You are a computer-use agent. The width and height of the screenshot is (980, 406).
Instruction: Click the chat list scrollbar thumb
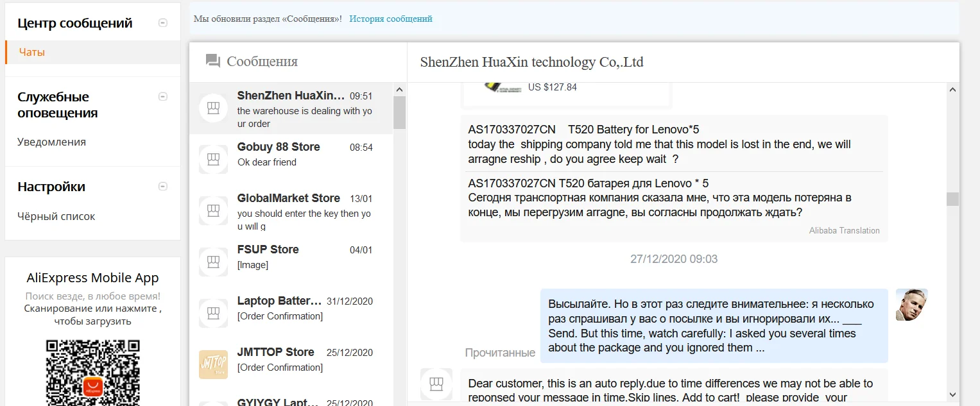pyautogui.click(x=399, y=113)
